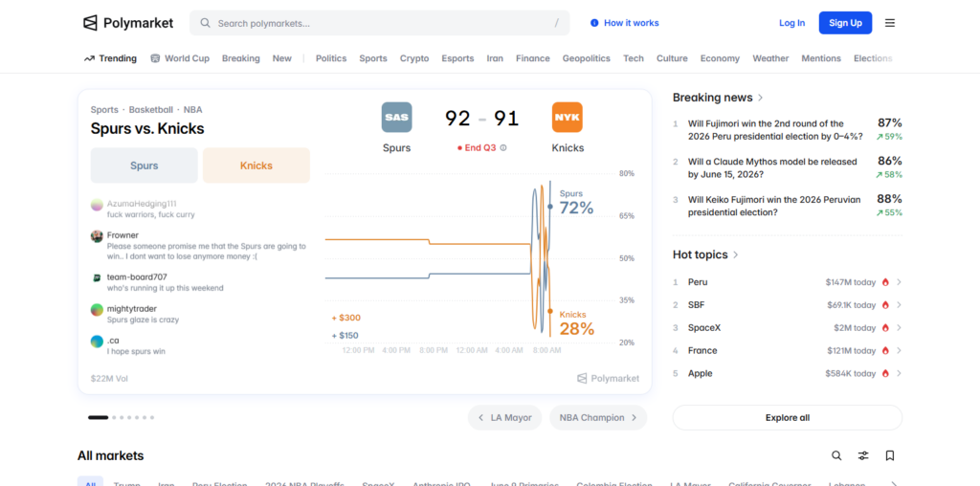980x486 pixels.
Task: Go to the previous LA Mayor market
Action: pos(504,417)
